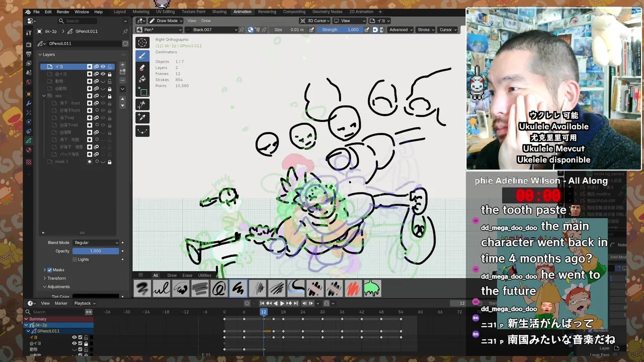
Task: Select the Curve tool in the toolbar
Action: pos(142,131)
